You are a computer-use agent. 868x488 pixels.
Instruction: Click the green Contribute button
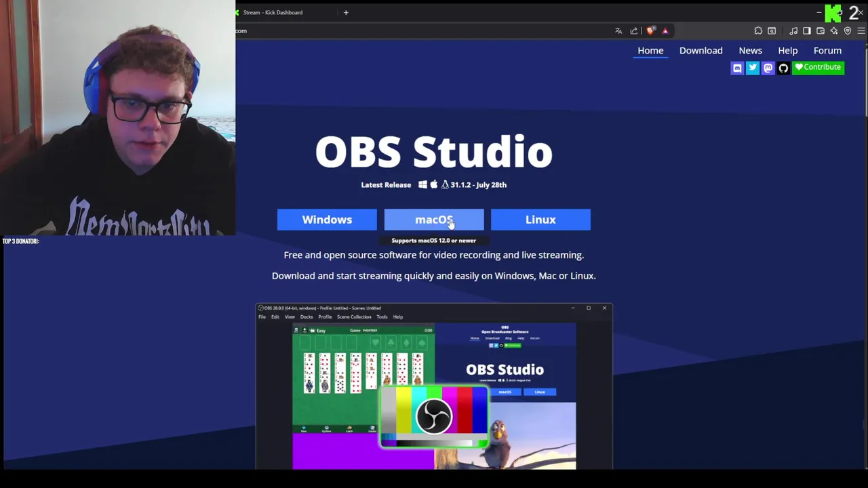818,67
